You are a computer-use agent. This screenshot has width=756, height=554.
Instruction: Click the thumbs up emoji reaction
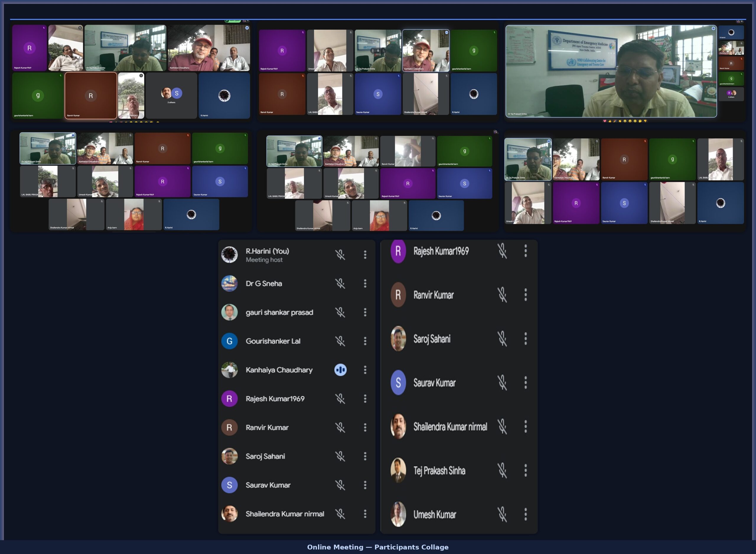pyautogui.click(x=610, y=121)
